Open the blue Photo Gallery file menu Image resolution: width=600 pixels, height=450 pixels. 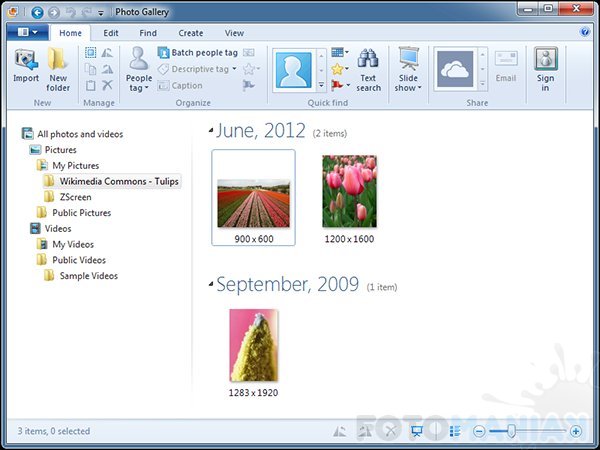(x=28, y=33)
